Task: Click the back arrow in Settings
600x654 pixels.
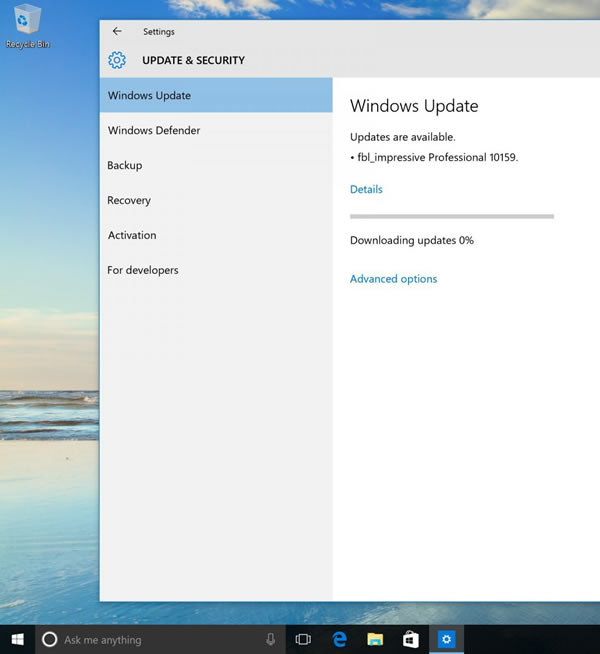Action: [117, 31]
